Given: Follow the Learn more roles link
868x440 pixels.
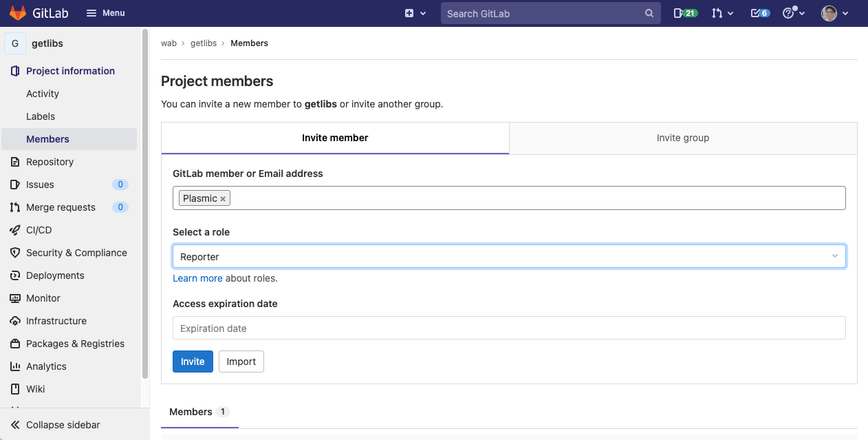Looking at the screenshot, I should pyautogui.click(x=197, y=278).
